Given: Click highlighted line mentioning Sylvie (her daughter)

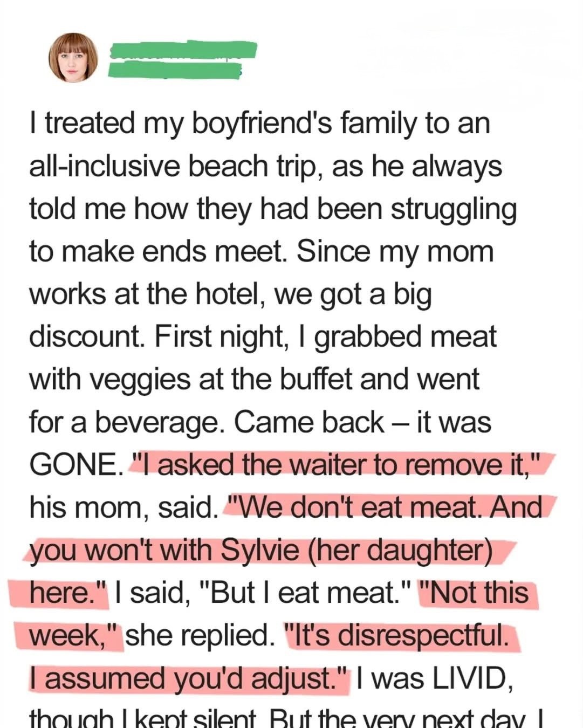Looking at the screenshot, I should click(260, 550).
